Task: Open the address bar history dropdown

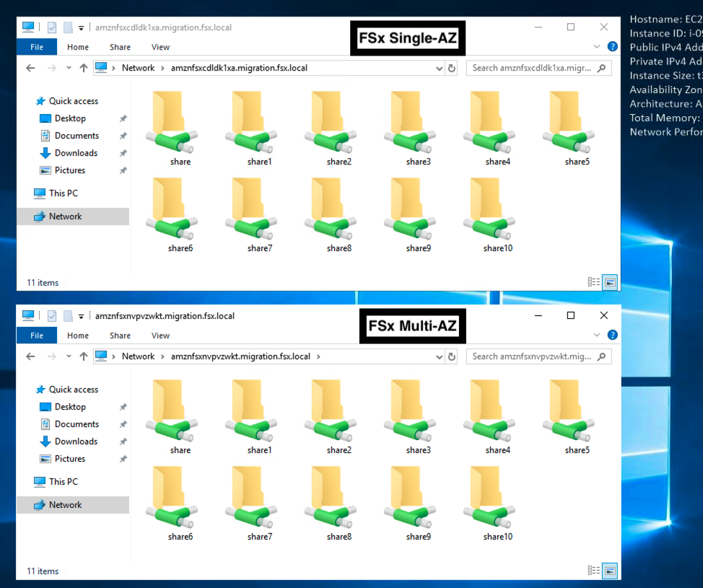Action: pyautogui.click(x=439, y=67)
